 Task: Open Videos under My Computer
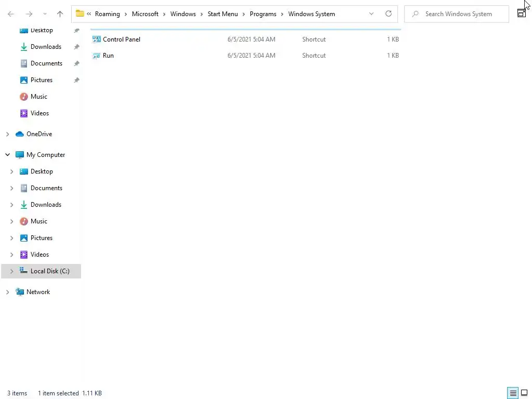(39, 255)
